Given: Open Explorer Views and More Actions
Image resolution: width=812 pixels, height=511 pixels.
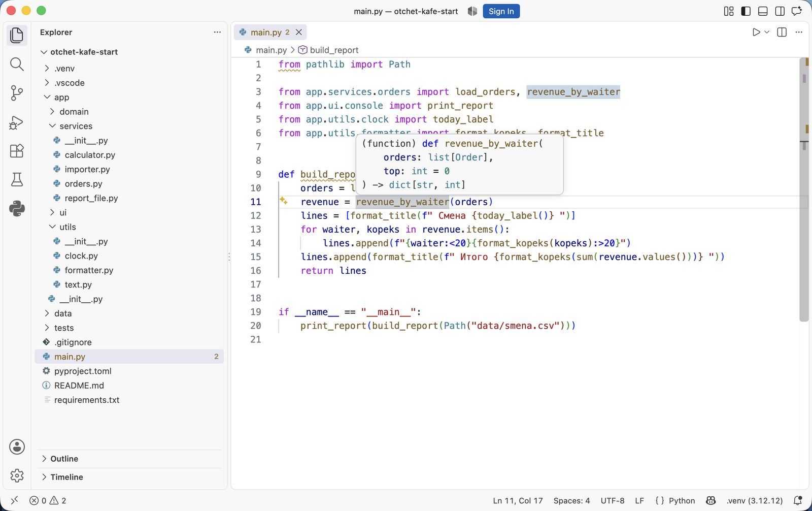Looking at the screenshot, I should (217, 32).
